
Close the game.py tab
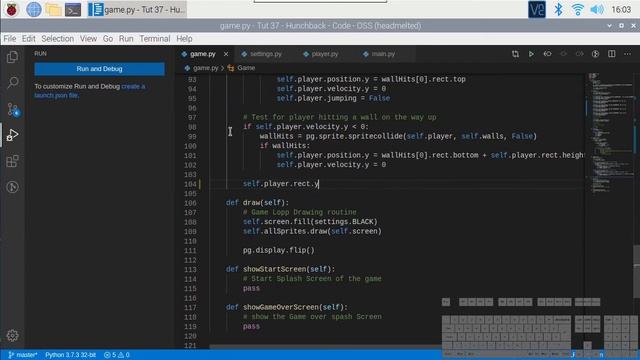point(226,54)
